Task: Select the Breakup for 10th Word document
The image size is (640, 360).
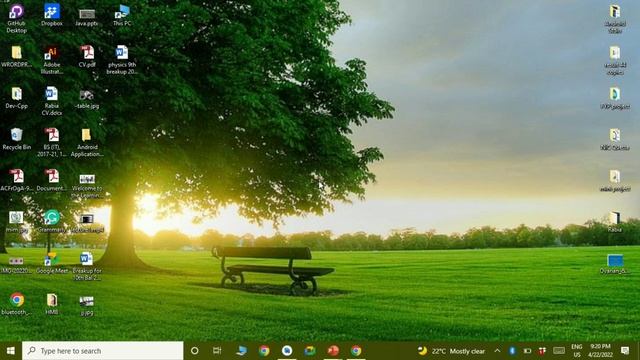Action: click(87, 266)
